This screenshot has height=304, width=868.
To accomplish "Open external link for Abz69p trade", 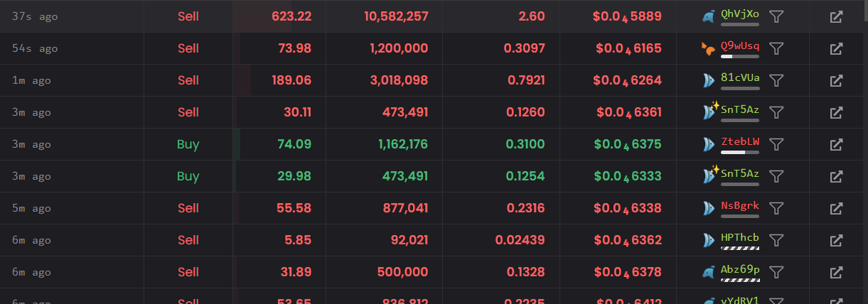I will click(837, 272).
